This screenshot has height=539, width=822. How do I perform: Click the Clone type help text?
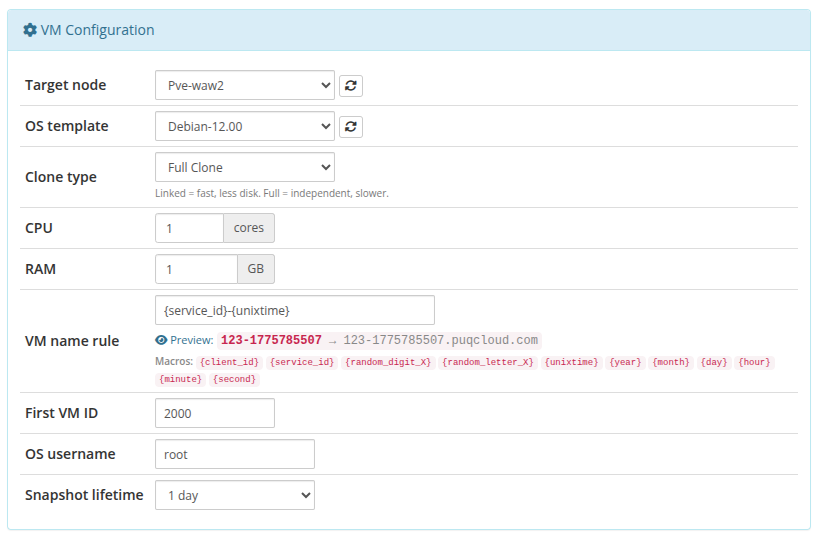272,193
